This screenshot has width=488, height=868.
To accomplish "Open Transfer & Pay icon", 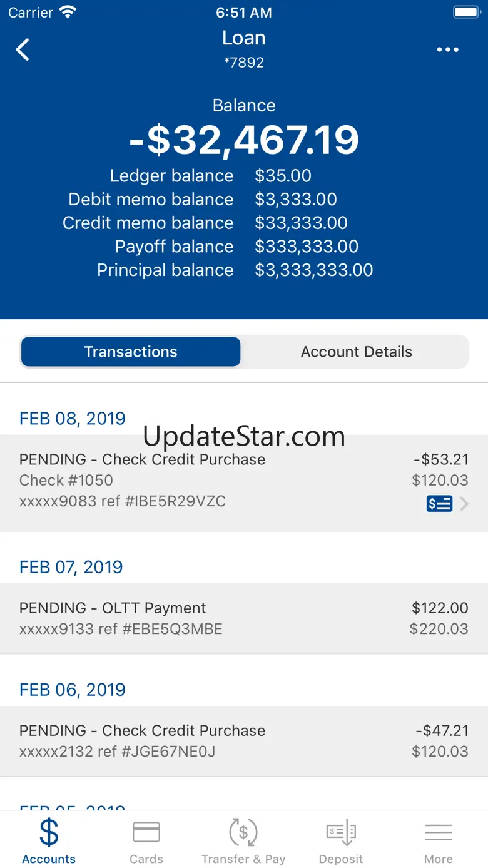I will [243, 833].
